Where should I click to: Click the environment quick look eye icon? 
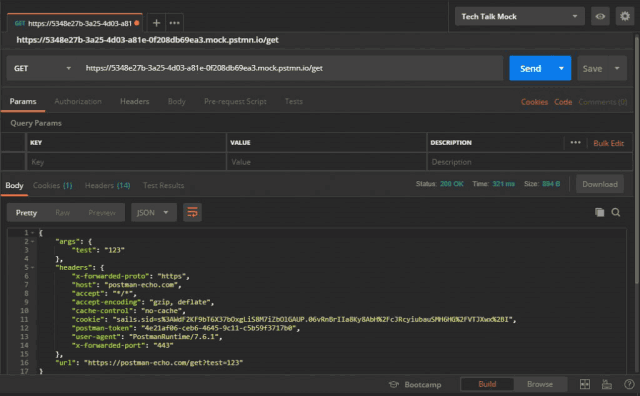[600, 16]
